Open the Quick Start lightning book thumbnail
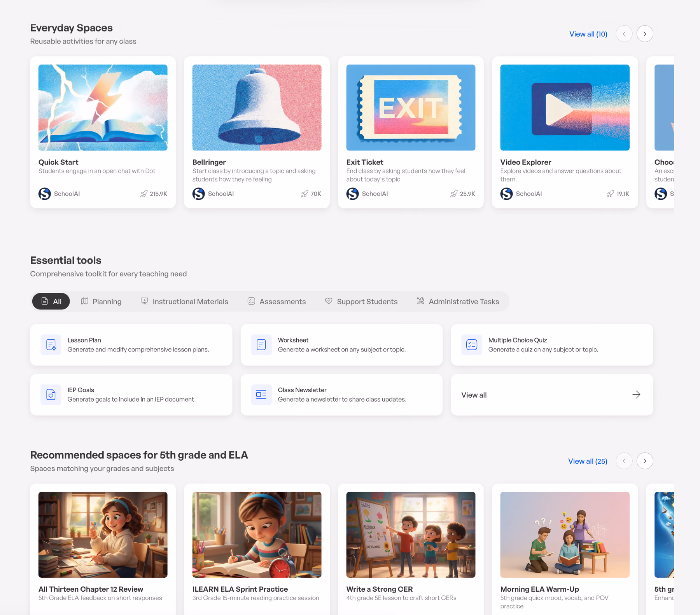This screenshot has width=700, height=615. [103, 107]
